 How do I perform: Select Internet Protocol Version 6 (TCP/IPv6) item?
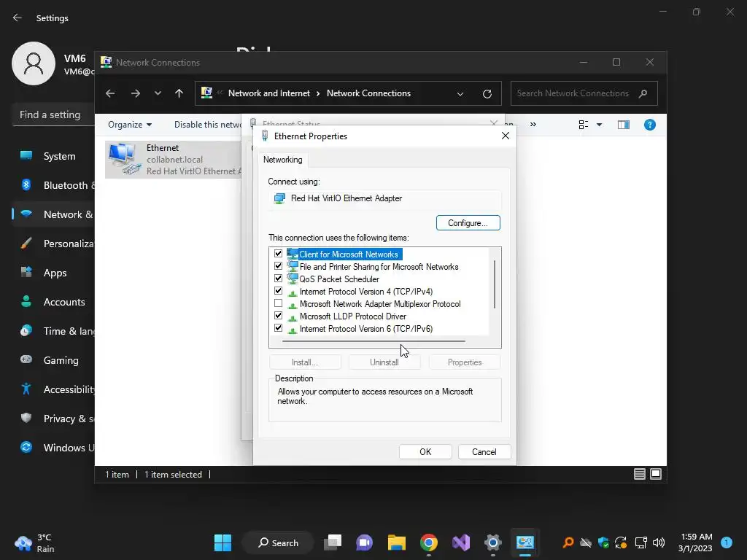[366, 329]
